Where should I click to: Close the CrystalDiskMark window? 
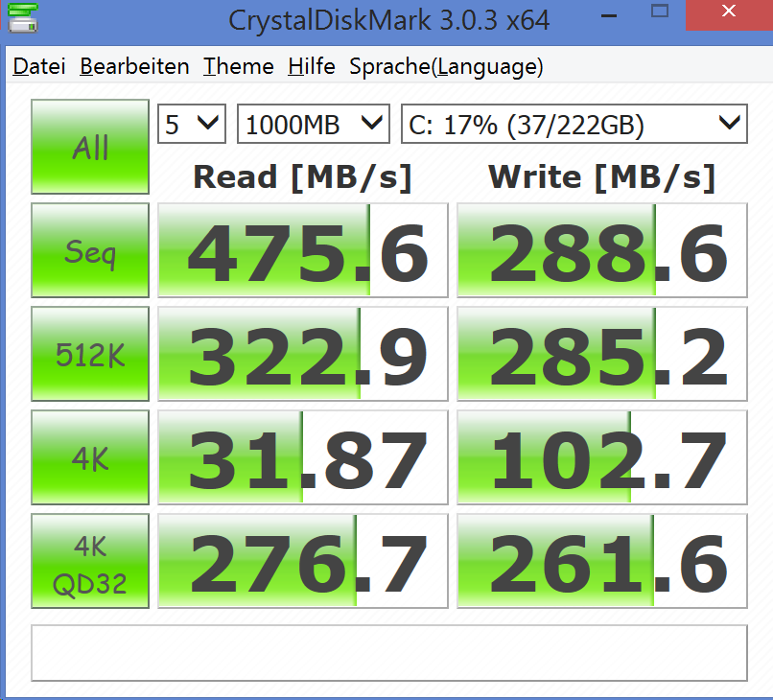point(729,13)
